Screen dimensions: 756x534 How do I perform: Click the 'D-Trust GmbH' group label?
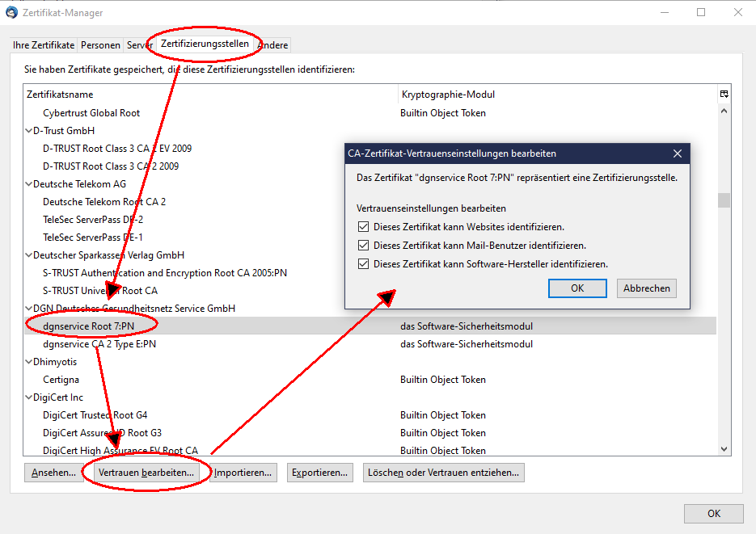(64, 131)
